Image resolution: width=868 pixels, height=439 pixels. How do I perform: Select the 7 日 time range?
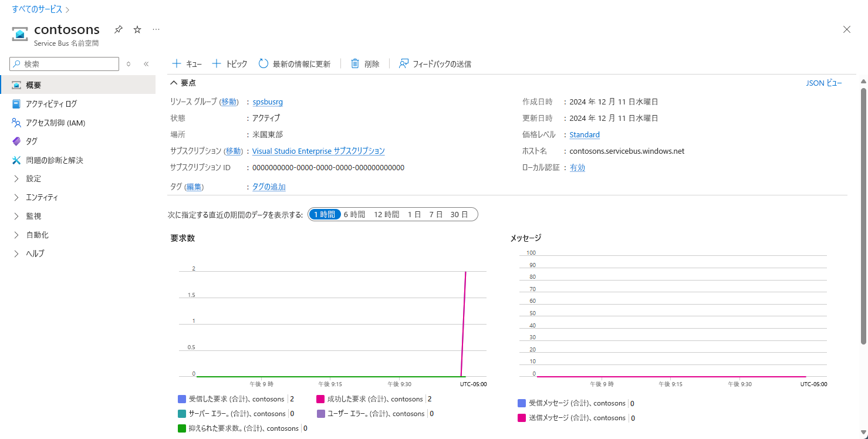pos(435,215)
